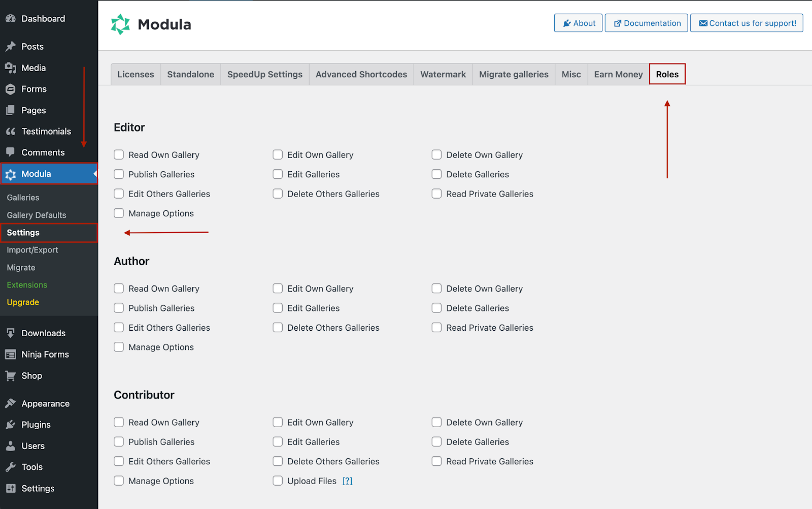
Task: Open the Standalone tab
Action: (x=191, y=74)
